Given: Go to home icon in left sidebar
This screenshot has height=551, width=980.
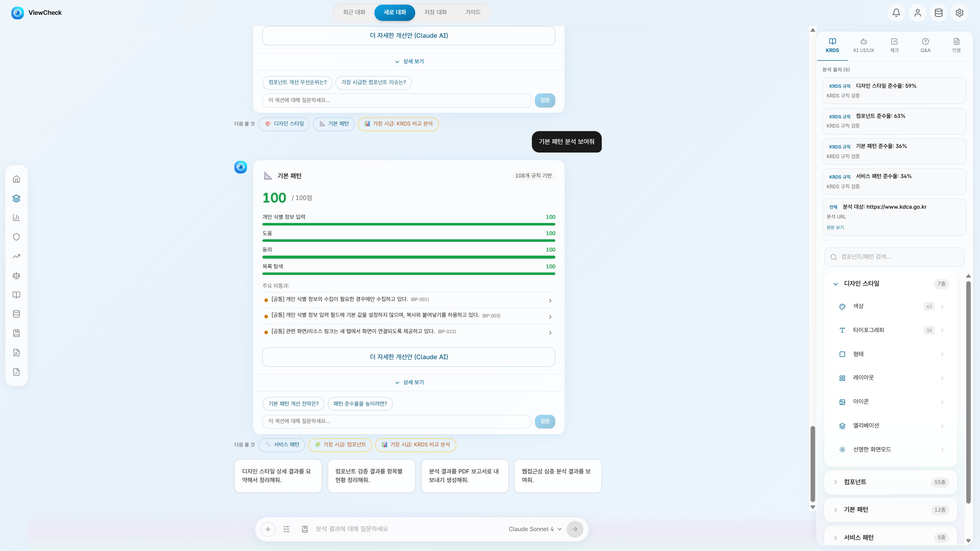Looking at the screenshot, I should tap(16, 179).
